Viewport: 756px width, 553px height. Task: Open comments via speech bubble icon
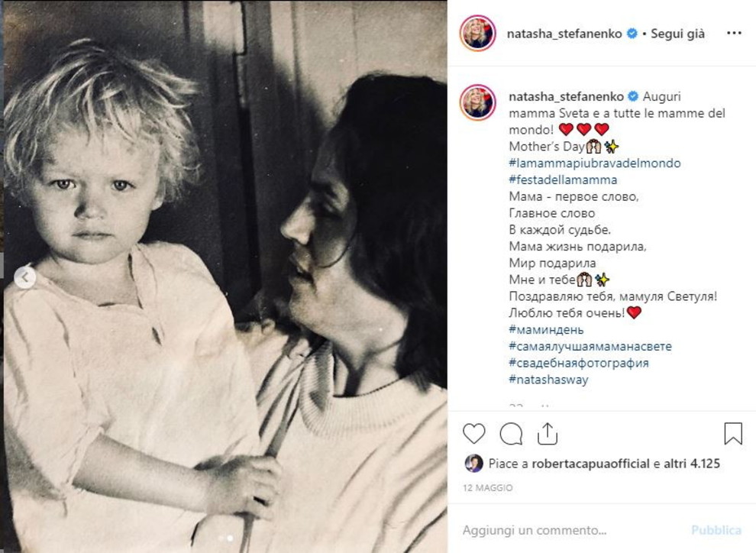[x=511, y=433]
